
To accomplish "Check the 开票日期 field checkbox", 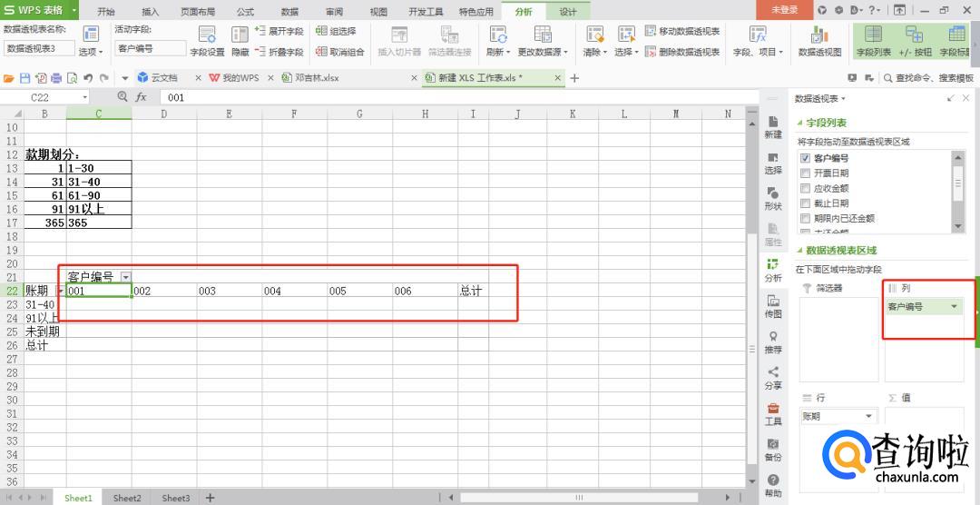I will point(805,173).
